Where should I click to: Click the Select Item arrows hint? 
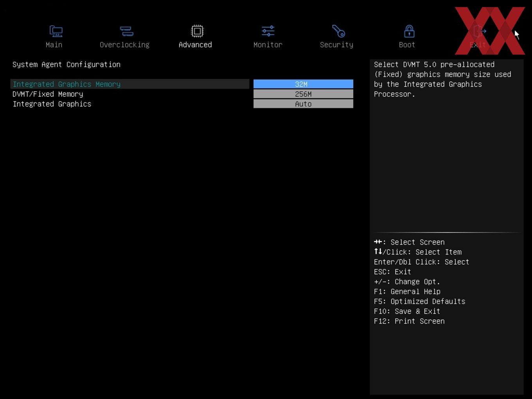coord(418,252)
